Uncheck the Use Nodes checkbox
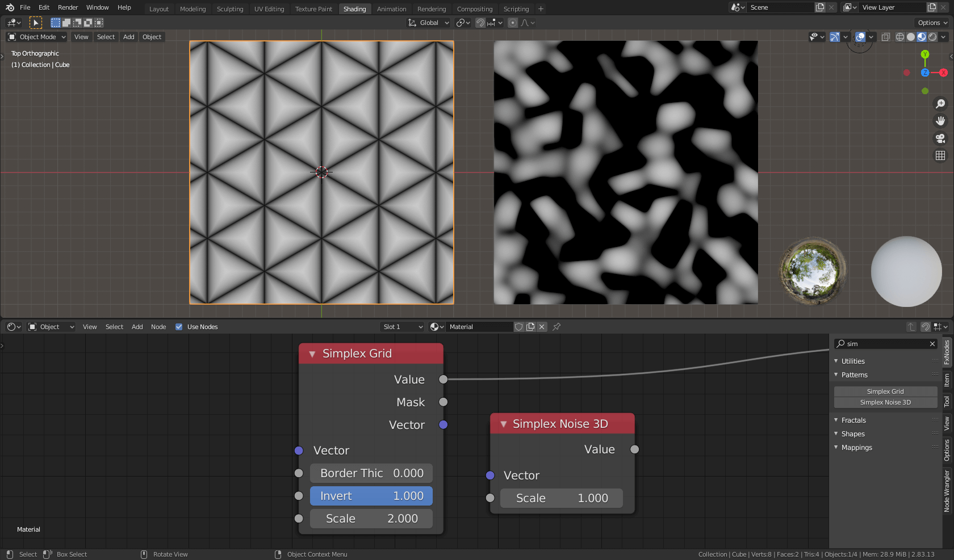This screenshot has height=560, width=954. tap(179, 327)
